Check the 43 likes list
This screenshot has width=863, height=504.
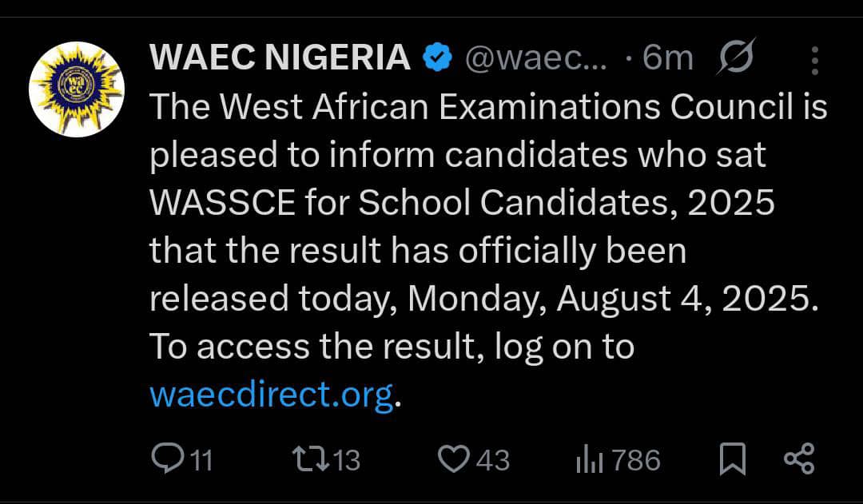coord(483,459)
